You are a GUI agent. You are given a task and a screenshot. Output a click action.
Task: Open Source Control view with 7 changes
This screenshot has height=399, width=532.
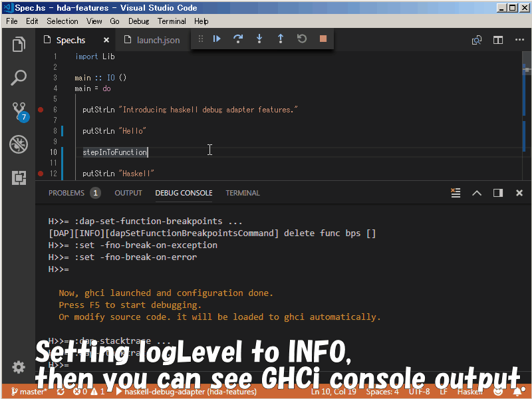[x=19, y=111]
